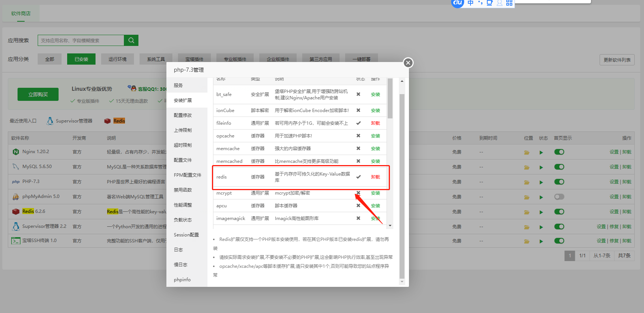Open 禁用函数 in the php dialog sidebar

[187, 190]
